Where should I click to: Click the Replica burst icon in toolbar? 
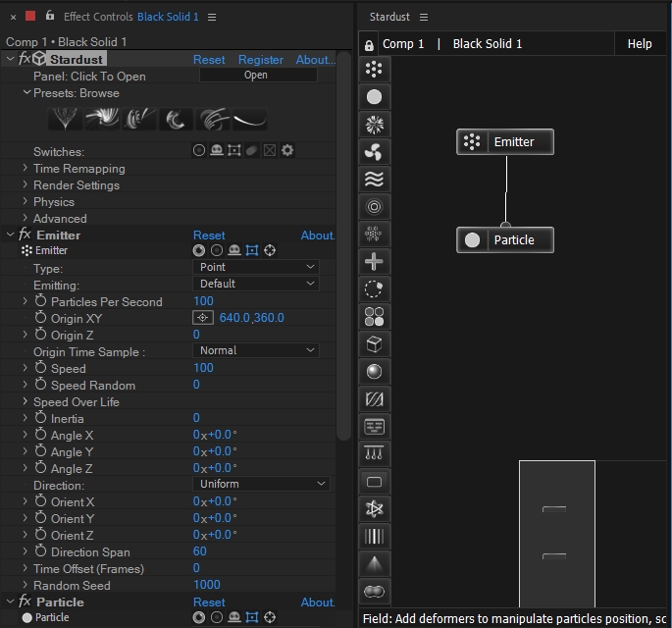pos(374,125)
